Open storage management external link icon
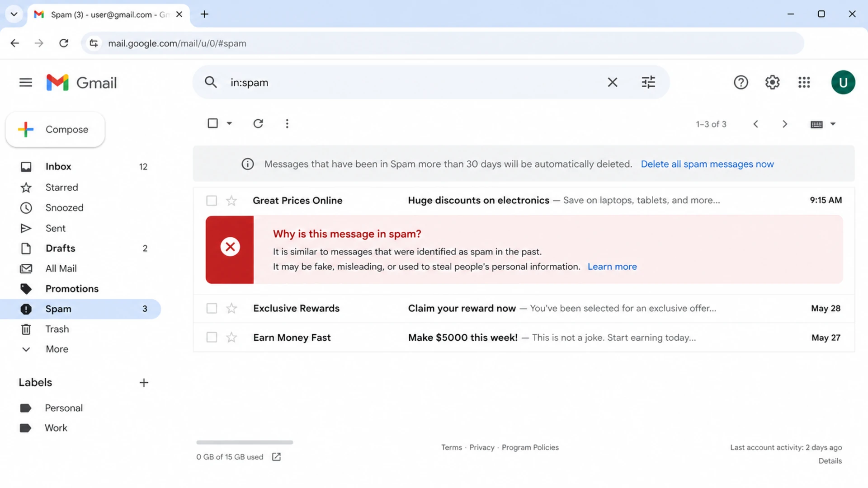This screenshot has width=868, height=488. tap(276, 457)
